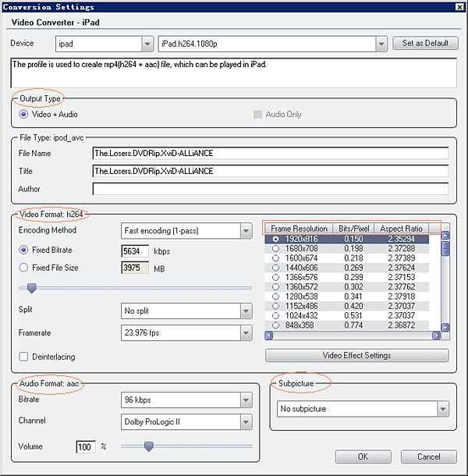Screen dimensions: 468x476
Task: Select the 1366x576 resolution
Action: [347, 278]
